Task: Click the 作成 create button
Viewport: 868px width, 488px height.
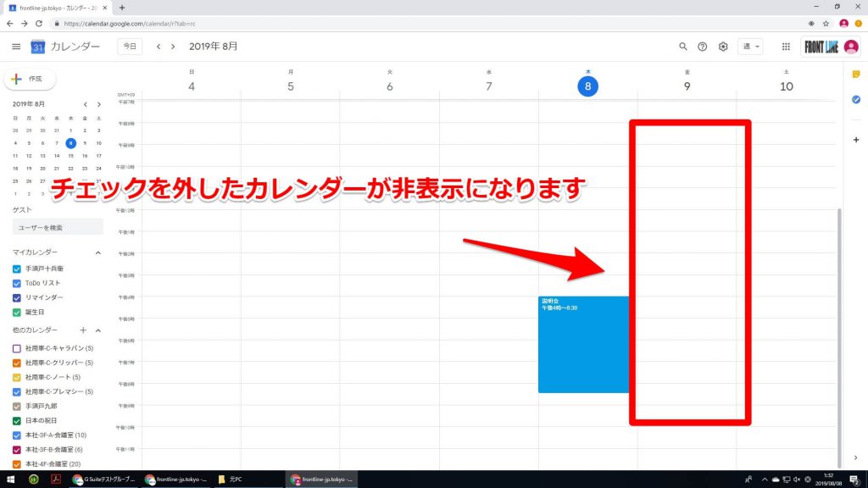Action: (x=29, y=79)
